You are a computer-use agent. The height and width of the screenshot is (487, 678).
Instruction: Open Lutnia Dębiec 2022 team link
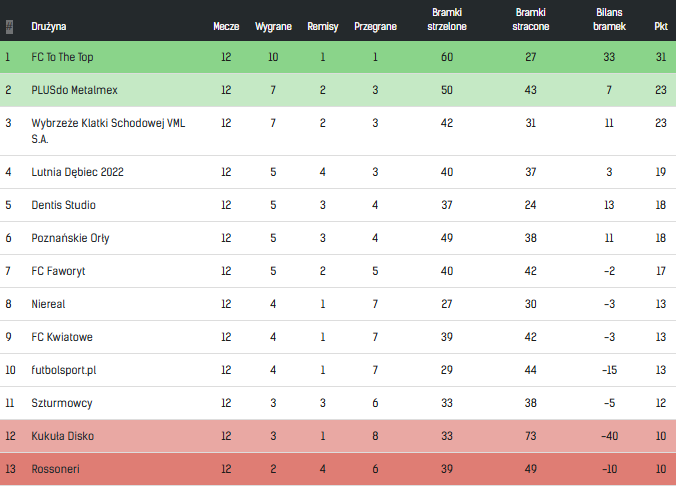click(x=78, y=172)
